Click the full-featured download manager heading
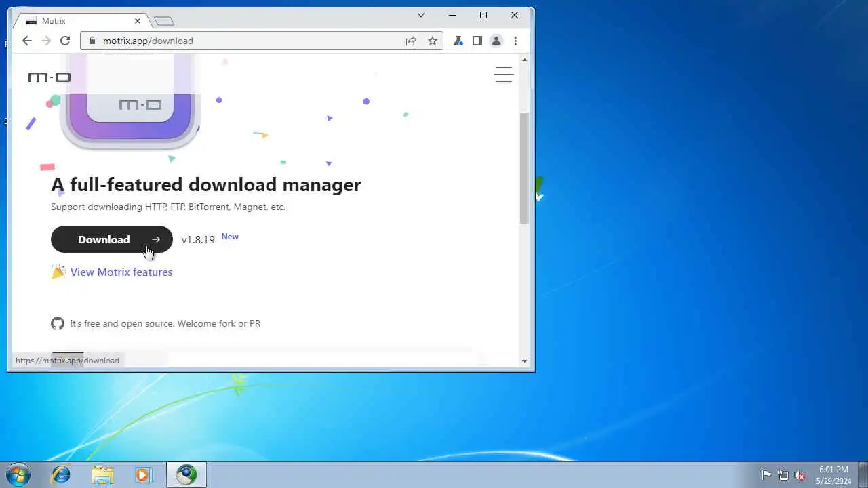This screenshot has height=488, width=868. point(206,184)
